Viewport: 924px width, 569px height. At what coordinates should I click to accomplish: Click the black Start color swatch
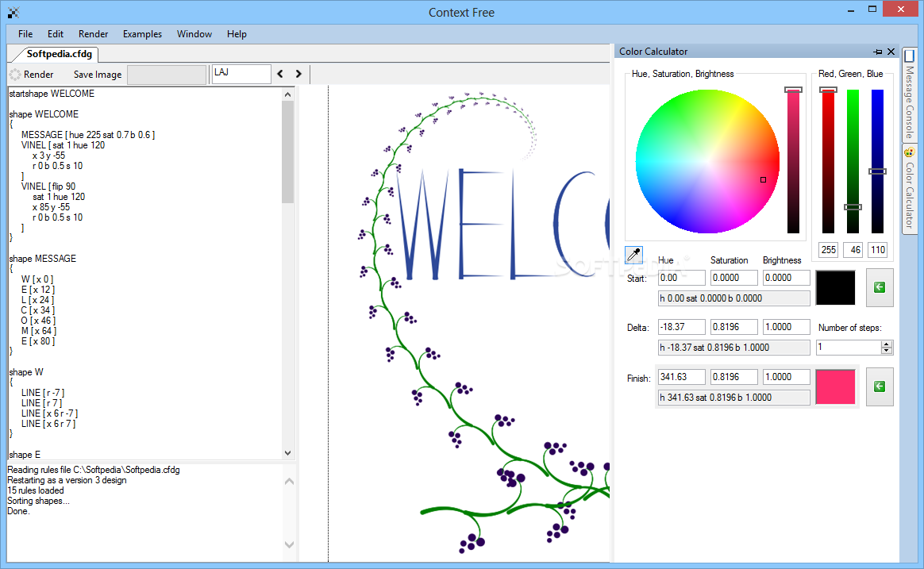(835, 287)
